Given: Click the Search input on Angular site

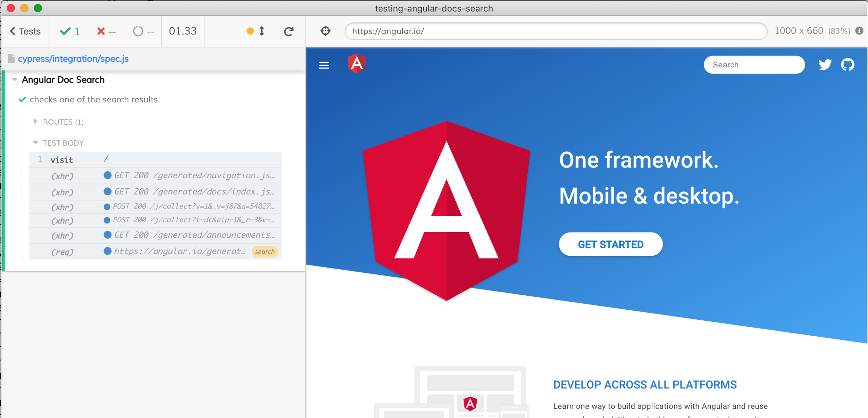Looking at the screenshot, I should point(754,65).
